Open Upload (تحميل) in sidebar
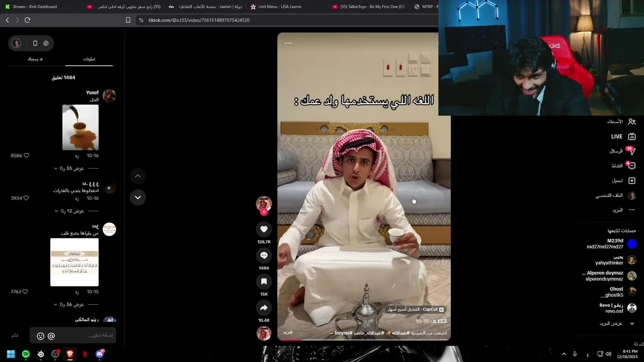The image size is (644, 362). pyautogui.click(x=624, y=180)
